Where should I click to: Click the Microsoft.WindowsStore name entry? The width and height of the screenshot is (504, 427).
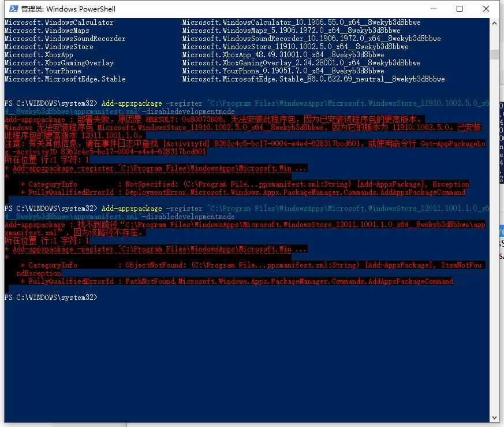[x=49, y=47]
